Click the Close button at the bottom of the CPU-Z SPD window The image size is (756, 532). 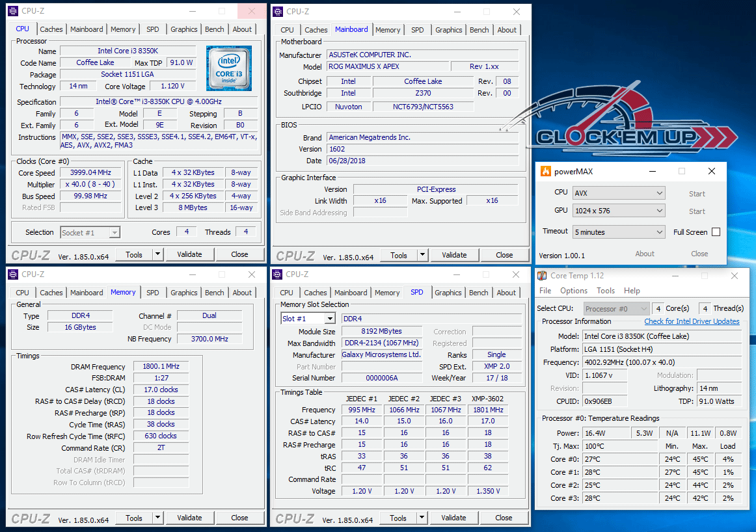coord(504,518)
